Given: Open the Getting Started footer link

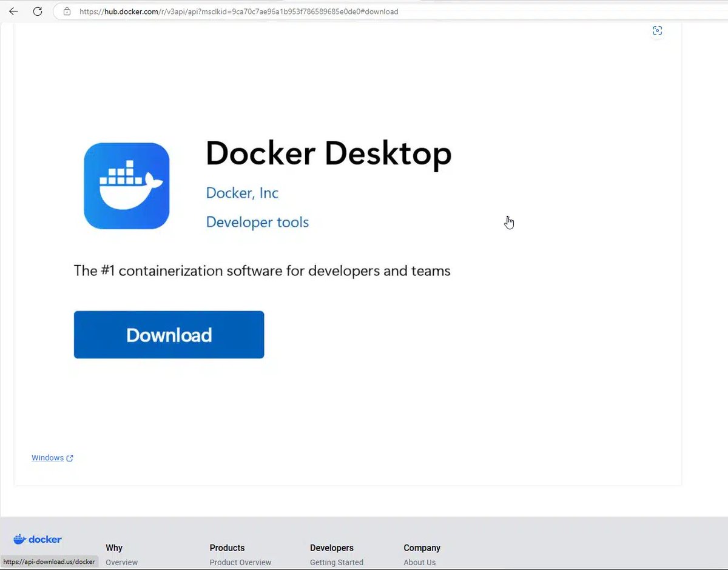Looking at the screenshot, I should coord(337,562).
